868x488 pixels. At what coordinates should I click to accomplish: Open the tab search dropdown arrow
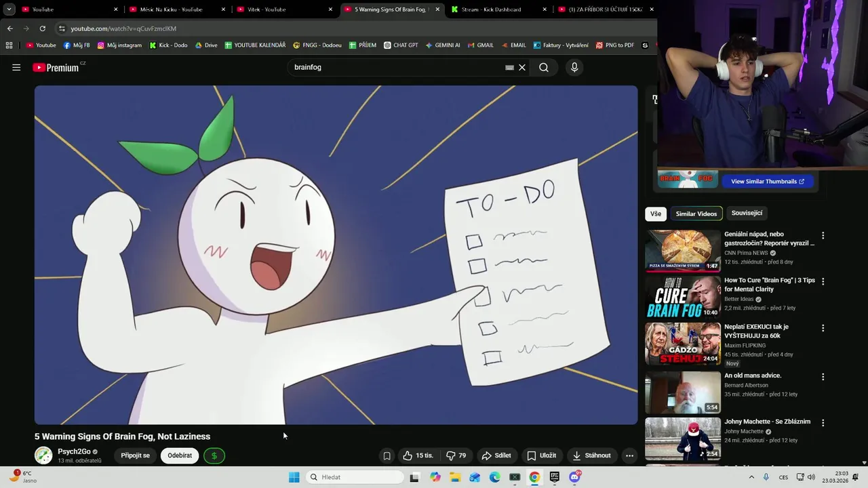click(x=9, y=9)
